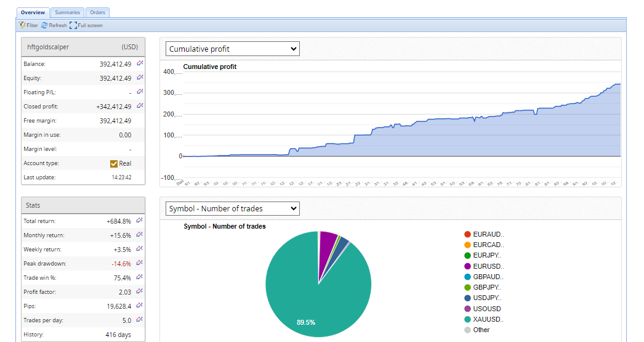Toggle the Real account type checkbox

click(x=114, y=163)
